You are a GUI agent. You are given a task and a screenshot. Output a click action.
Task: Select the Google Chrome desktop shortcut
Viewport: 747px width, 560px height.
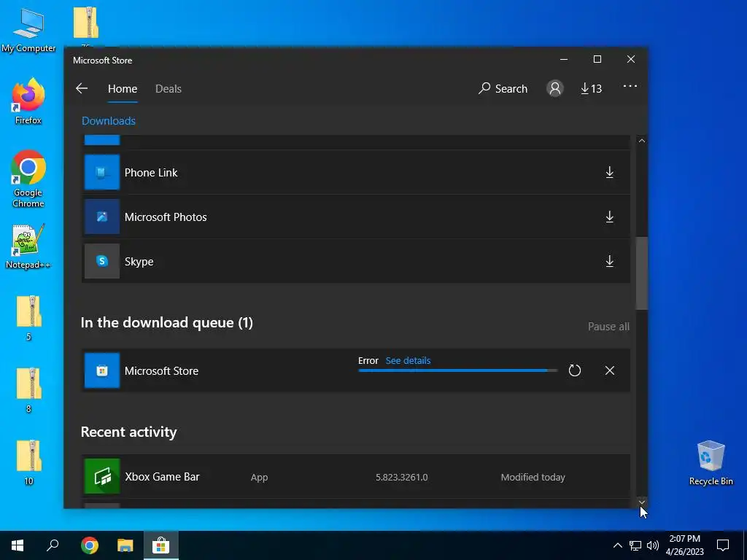(28, 179)
